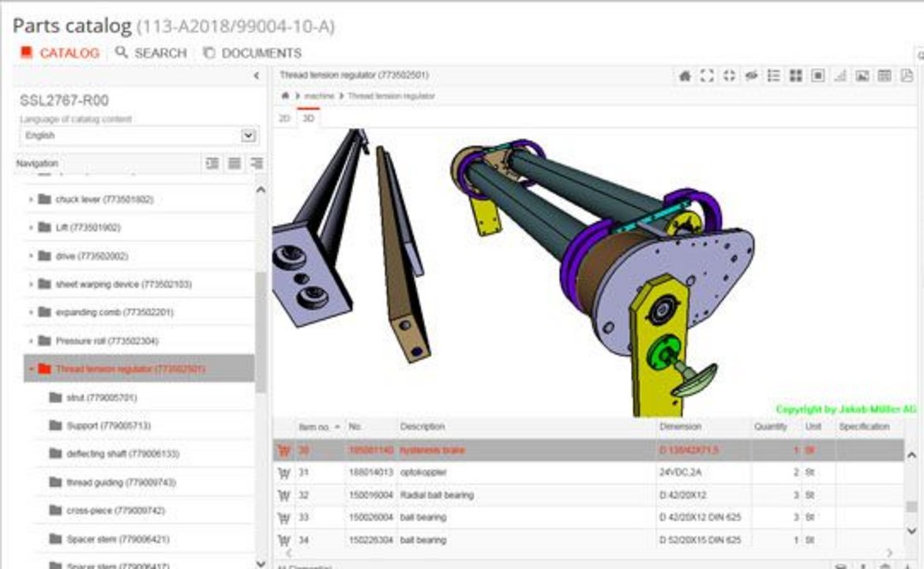Click the Description column header
This screenshot has width=924, height=569.
pyautogui.click(x=423, y=426)
